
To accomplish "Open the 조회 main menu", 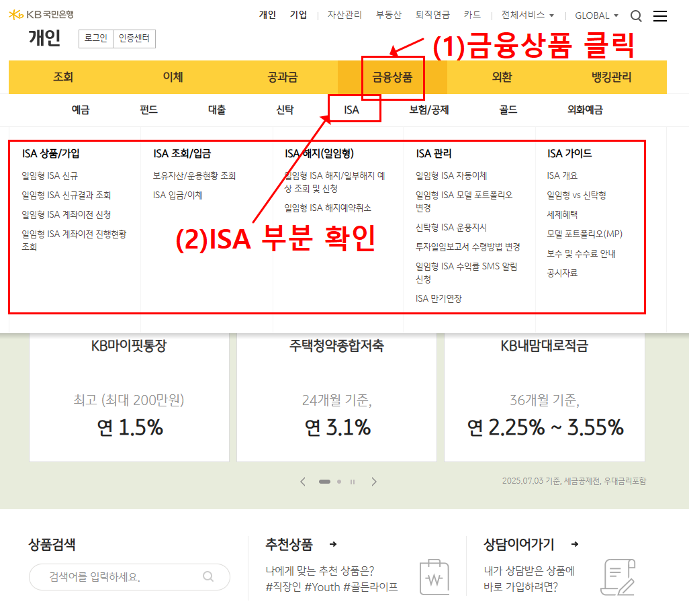I will click(x=63, y=77).
